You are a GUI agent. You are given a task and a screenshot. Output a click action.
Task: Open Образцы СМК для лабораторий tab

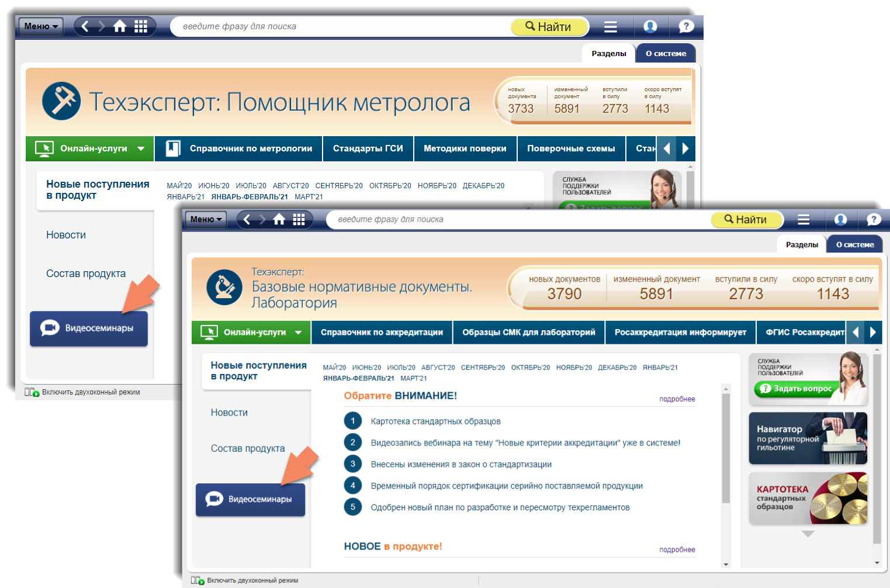(x=529, y=332)
